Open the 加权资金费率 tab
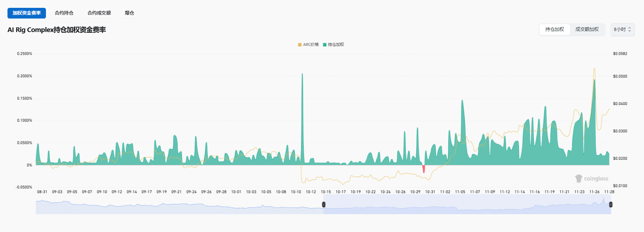 click(x=27, y=13)
